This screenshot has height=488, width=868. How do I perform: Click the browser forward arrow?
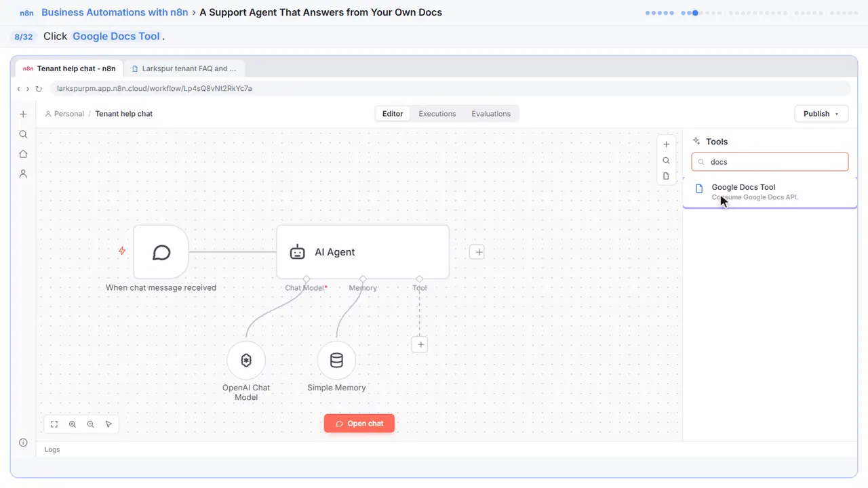click(x=28, y=89)
